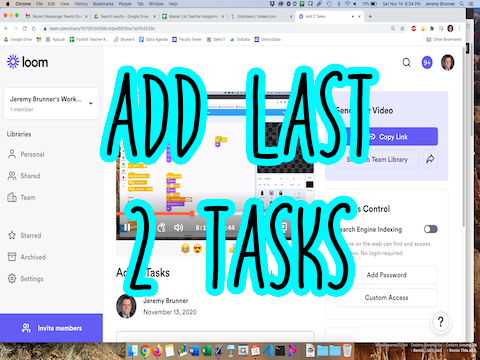Screen dimensions: 480x360
Task: Click the red video progress bar
Action: pyautogui.click(x=155, y=213)
